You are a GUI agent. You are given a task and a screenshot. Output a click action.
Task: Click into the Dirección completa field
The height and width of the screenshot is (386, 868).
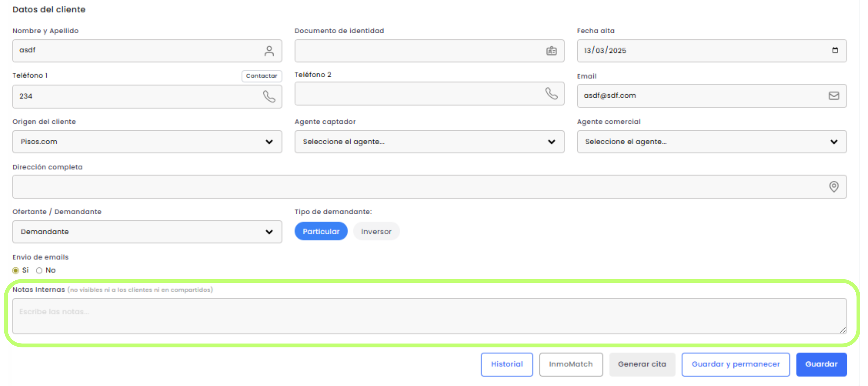coord(429,187)
